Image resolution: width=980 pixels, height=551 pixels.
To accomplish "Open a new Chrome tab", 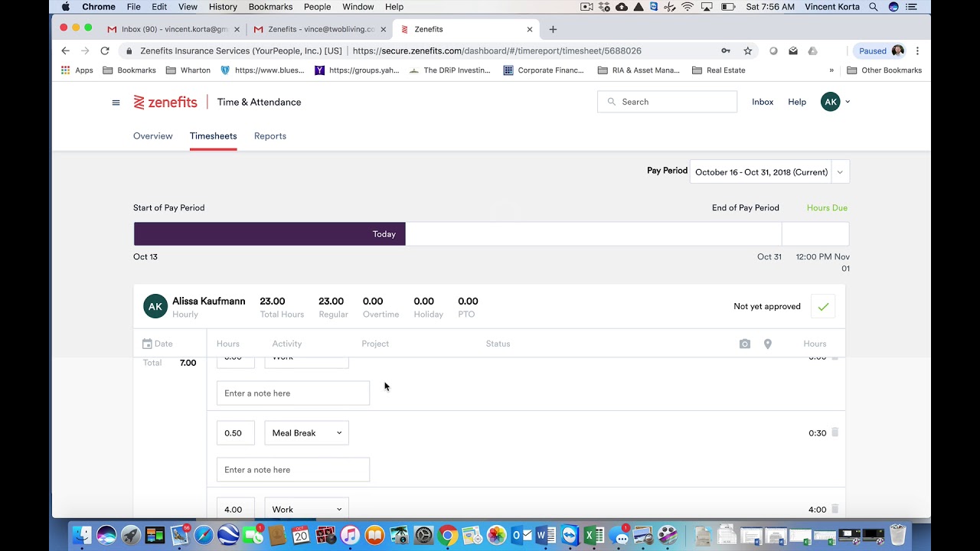I will pyautogui.click(x=553, y=30).
